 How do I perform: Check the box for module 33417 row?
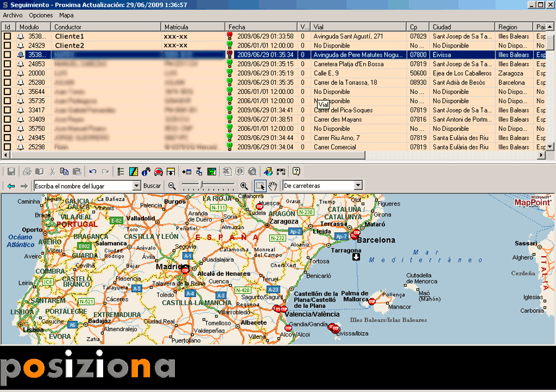pyautogui.click(x=7, y=111)
